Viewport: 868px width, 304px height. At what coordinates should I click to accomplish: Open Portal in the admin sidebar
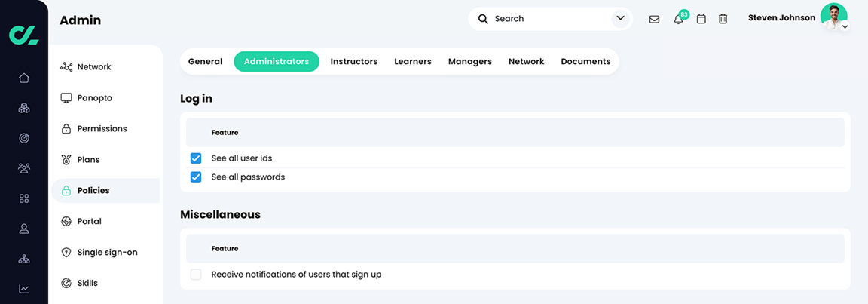point(105,222)
